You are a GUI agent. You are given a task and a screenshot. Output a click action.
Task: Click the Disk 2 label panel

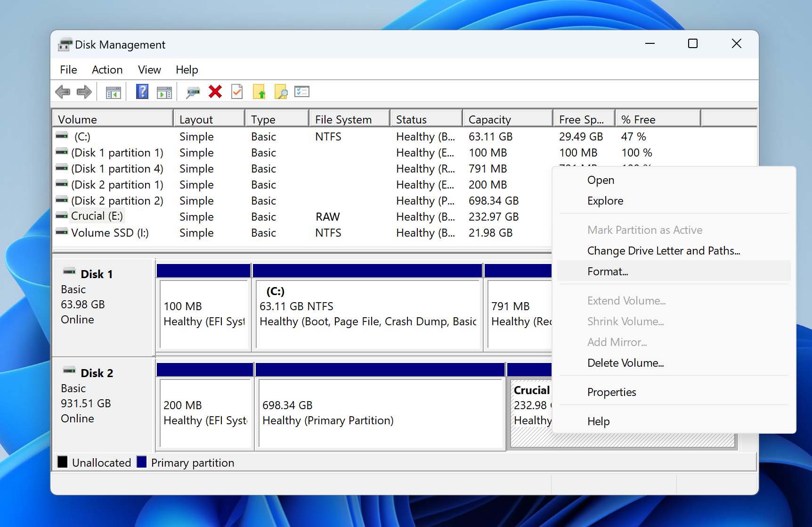tap(103, 405)
